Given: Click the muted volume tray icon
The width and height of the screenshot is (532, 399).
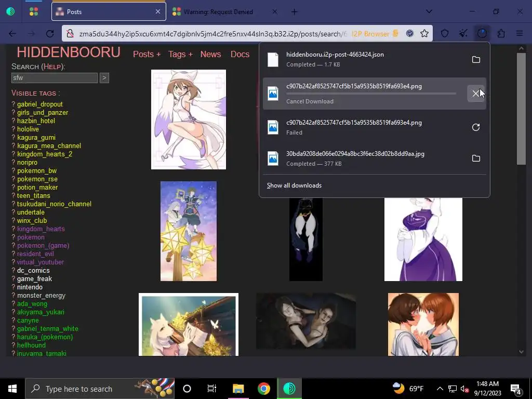Looking at the screenshot, I should point(464,389).
